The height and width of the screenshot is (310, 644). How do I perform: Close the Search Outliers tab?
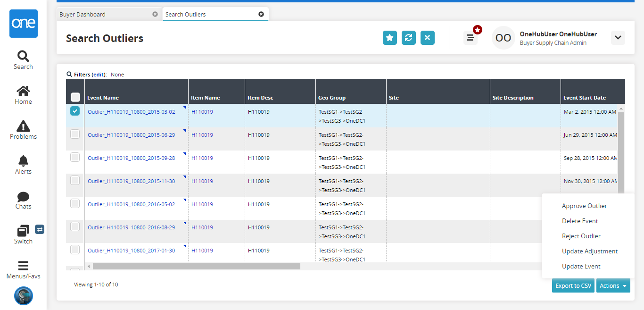click(x=261, y=14)
